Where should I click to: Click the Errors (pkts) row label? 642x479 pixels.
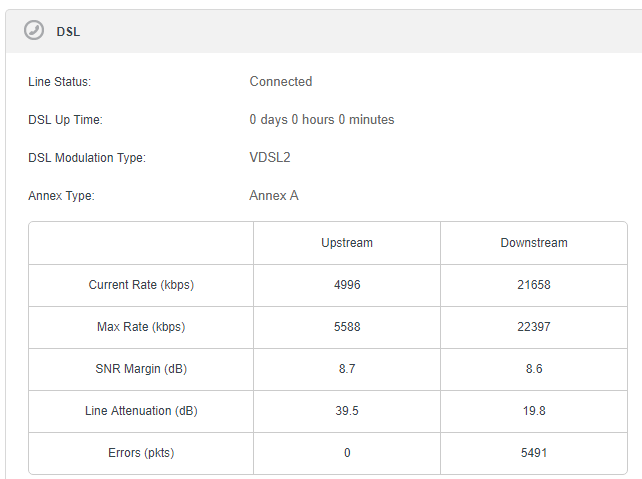click(141, 453)
